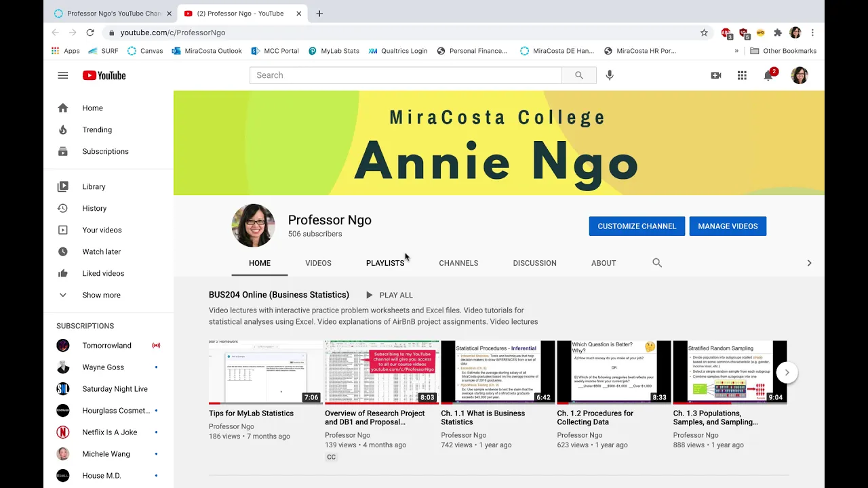868x488 pixels.
Task: Open a new browser tab with plus
Action: [x=319, y=14]
